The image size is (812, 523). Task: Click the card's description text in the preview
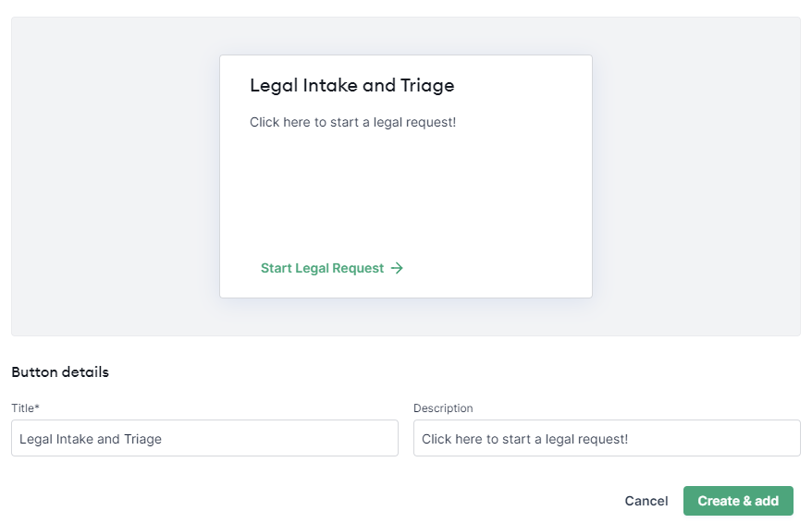pos(352,122)
